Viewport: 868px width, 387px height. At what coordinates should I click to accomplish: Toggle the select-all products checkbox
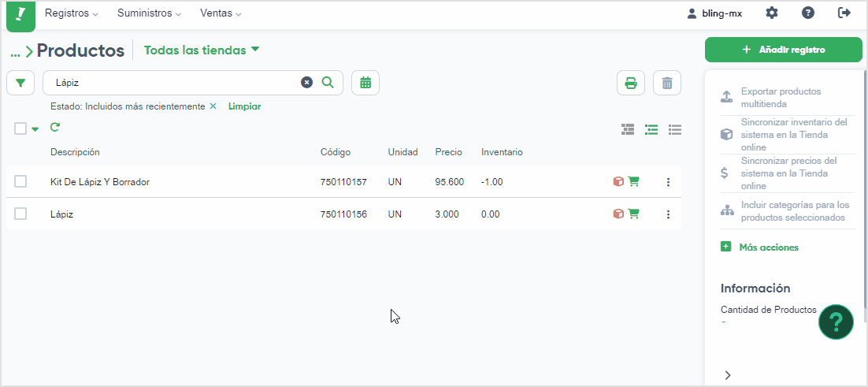20,128
